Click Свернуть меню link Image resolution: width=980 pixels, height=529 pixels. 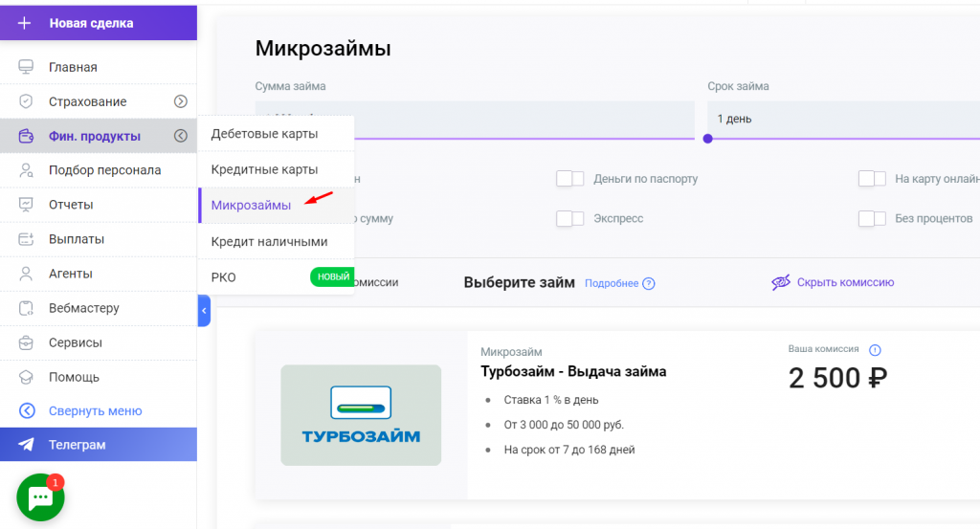point(95,411)
